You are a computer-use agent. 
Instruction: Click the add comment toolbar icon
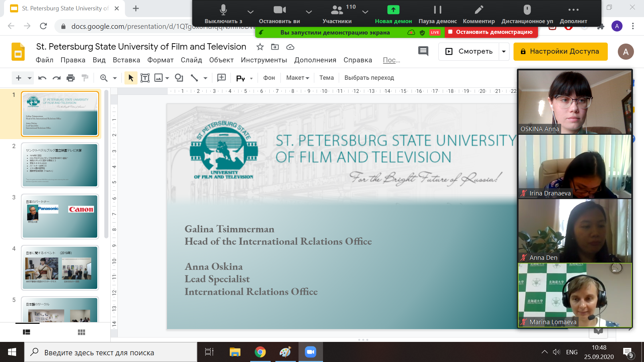pyautogui.click(x=221, y=78)
